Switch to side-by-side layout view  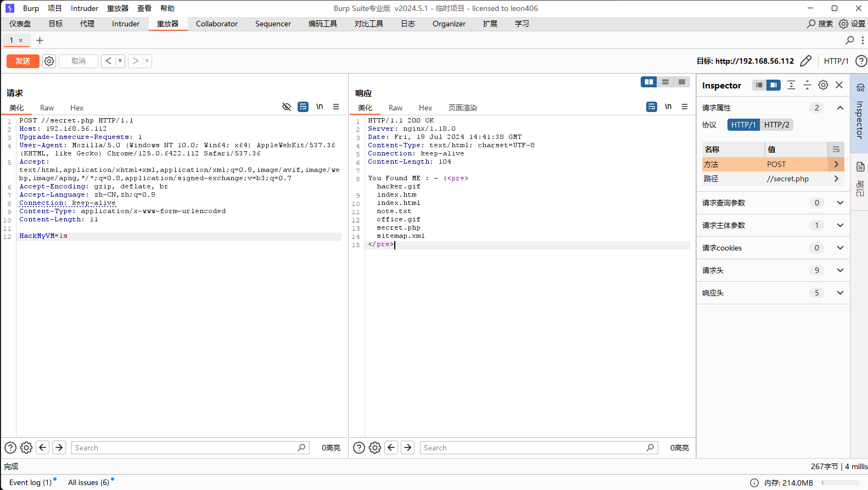(648, 82)
